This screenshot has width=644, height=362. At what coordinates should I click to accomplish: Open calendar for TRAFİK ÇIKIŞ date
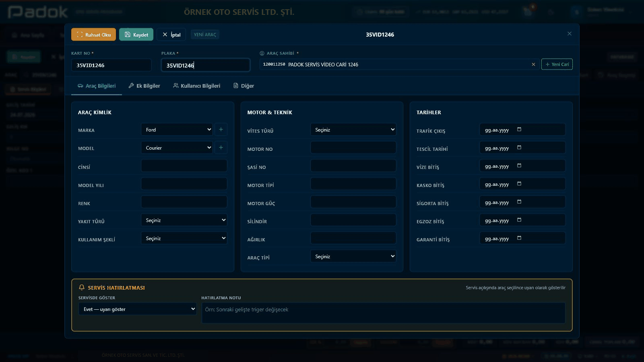519,130
